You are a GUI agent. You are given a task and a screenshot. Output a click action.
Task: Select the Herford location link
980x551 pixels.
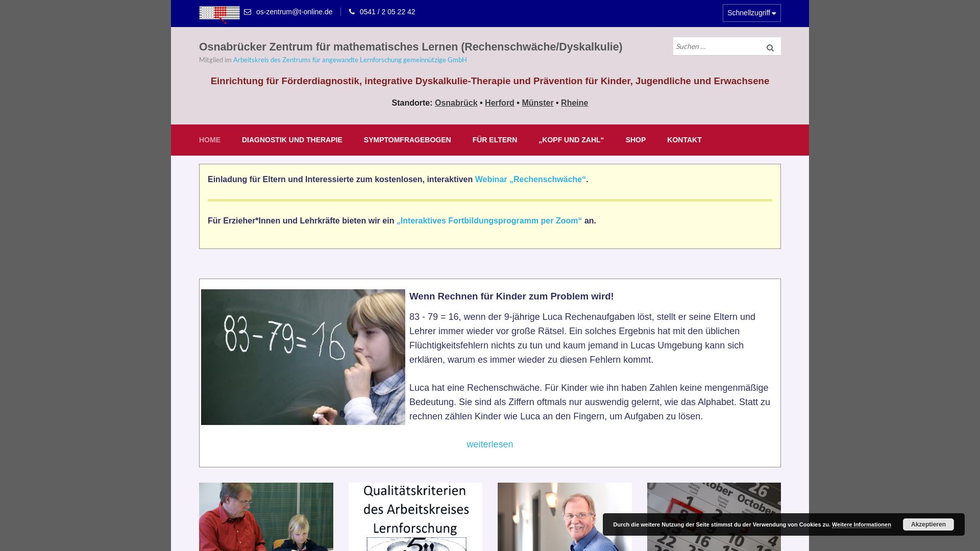click(499, 103)
